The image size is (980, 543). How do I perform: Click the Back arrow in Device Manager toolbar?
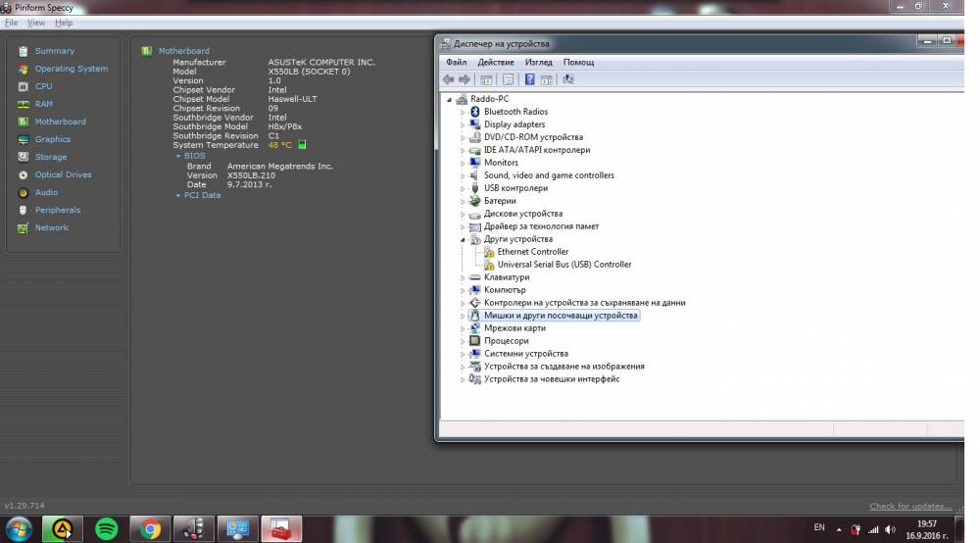448,79
